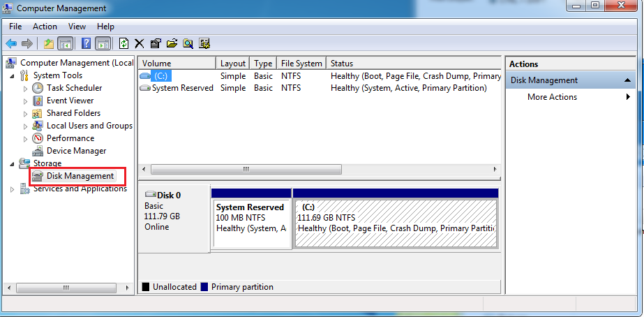This screenshot has width=644, height=317.
Task: Click the magnifying glass toolbar icon
Action: click(x=188, y=43)
